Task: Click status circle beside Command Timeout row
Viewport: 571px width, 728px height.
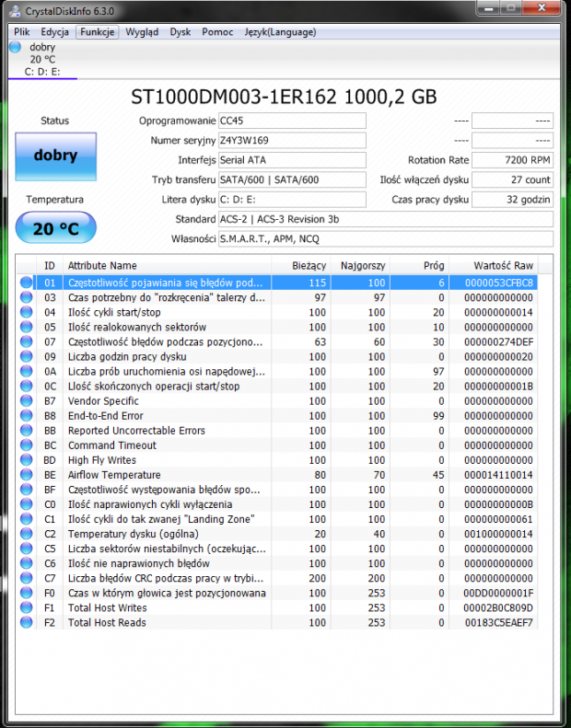Action: click(27, 445)
